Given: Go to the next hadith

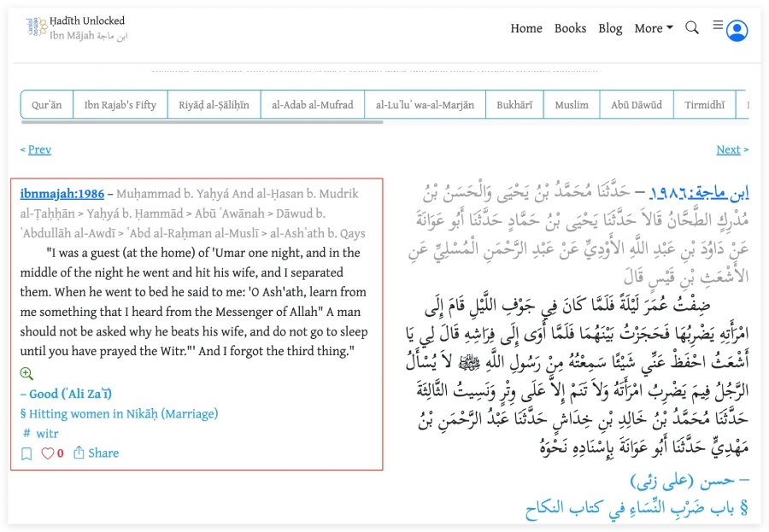Looking at the screenshot, I should pos(728,149).
